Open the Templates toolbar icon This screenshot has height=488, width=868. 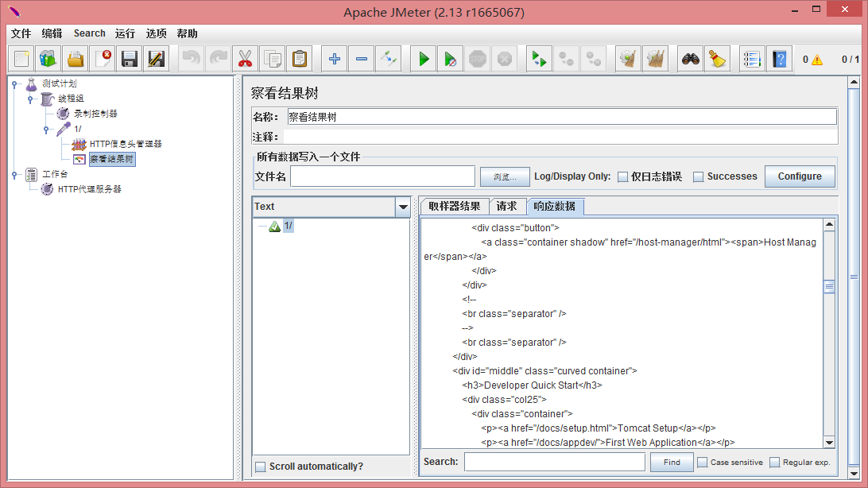[x=48, y=59]
